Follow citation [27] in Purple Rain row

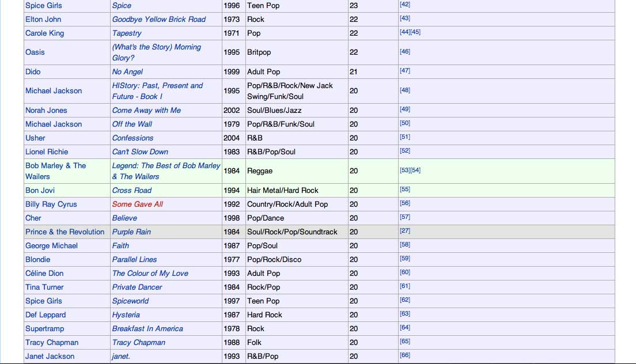coord(405,230)
